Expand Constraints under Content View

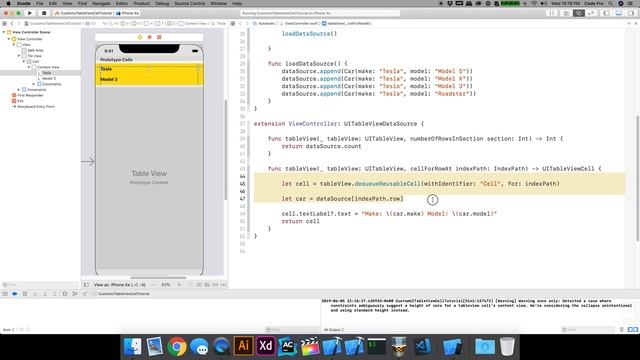34,84
